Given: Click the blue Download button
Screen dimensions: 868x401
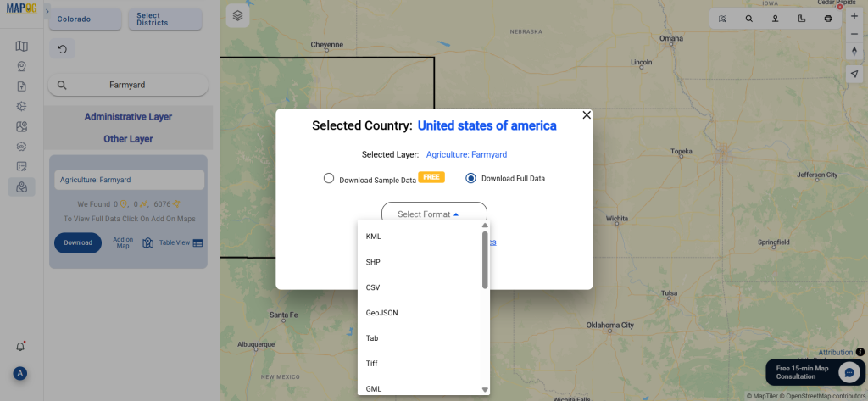Looking at the screenshot, I should 78,242.
